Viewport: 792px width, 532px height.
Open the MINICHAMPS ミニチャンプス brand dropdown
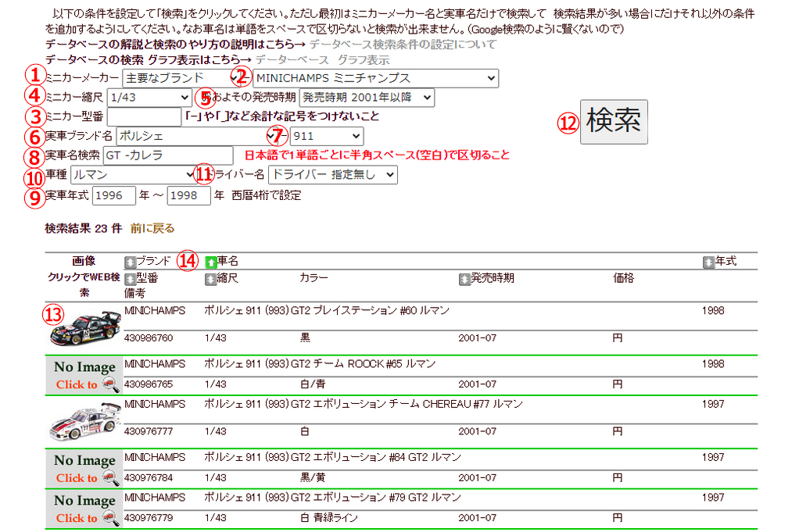pos(375,78)
